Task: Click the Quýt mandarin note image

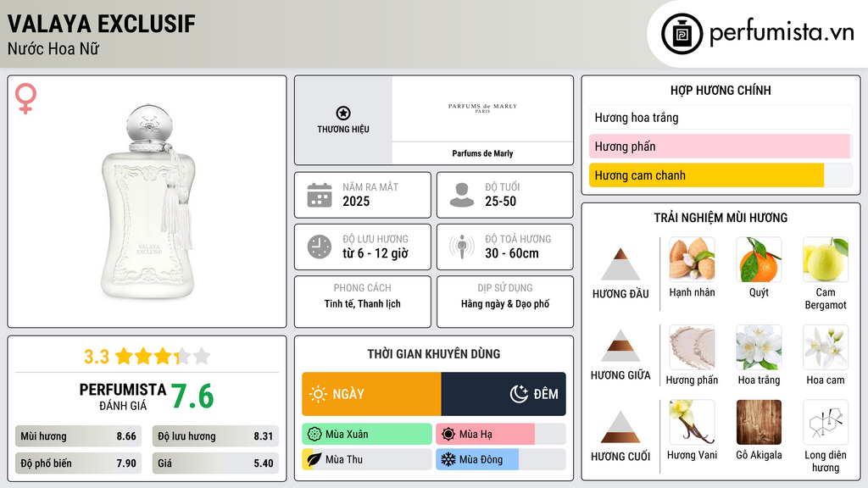Action: coord(759,259)
